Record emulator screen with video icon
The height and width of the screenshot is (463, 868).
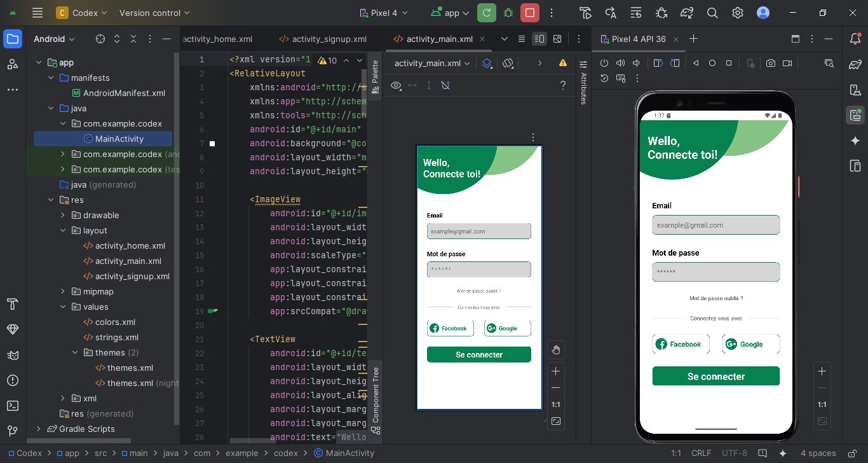pyautogui.click(x=787, y=63)
